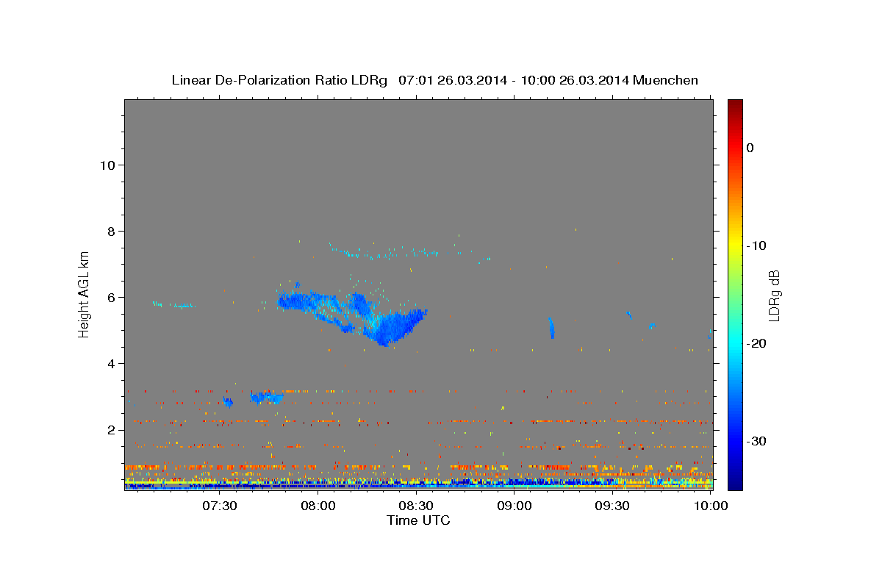Image resolution: width=882 pixels, height=588 pixels.
Task: Click the height tick label 8
Action: click(x=110, y=231)
